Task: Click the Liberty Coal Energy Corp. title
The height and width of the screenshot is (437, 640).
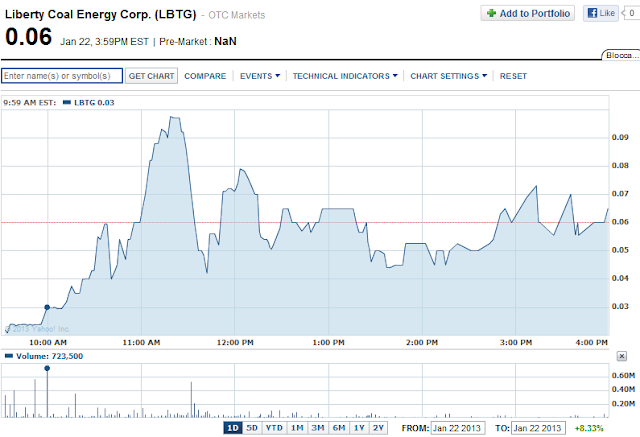Action: (x=100, y=14)
